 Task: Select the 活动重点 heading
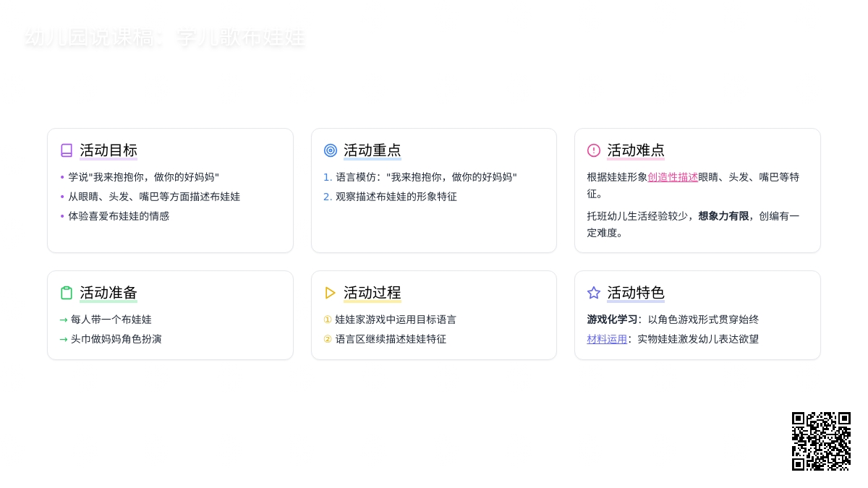372,150
